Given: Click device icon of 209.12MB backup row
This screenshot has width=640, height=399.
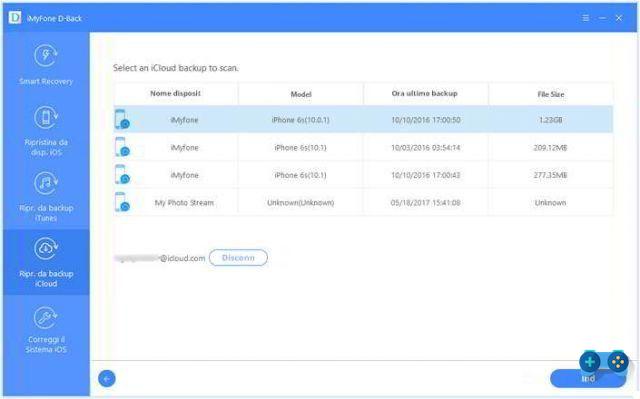Looking at the screenshot, I should pos(122,147).
